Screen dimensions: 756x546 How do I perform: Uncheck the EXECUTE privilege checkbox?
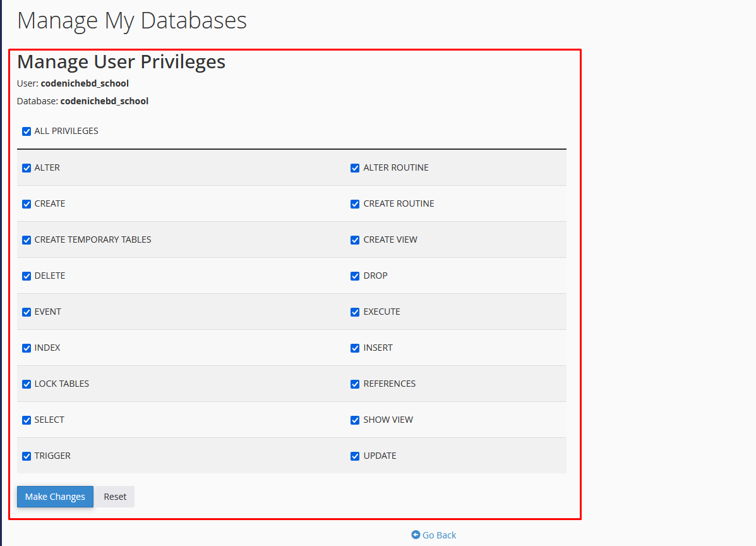click(x=355, y=312)
